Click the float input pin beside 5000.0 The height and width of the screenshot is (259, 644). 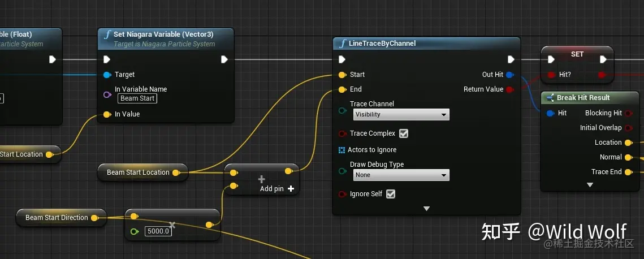134,231
